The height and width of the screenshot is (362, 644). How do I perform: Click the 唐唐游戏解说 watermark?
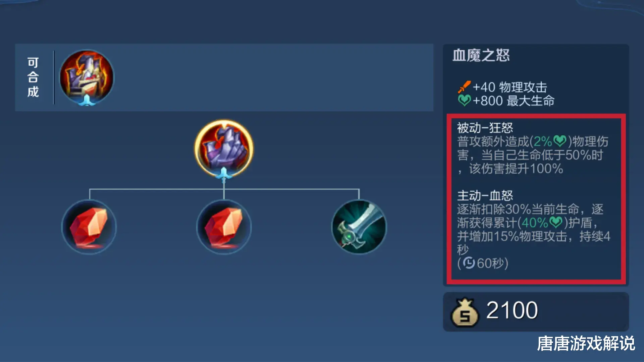click(586, 344)
